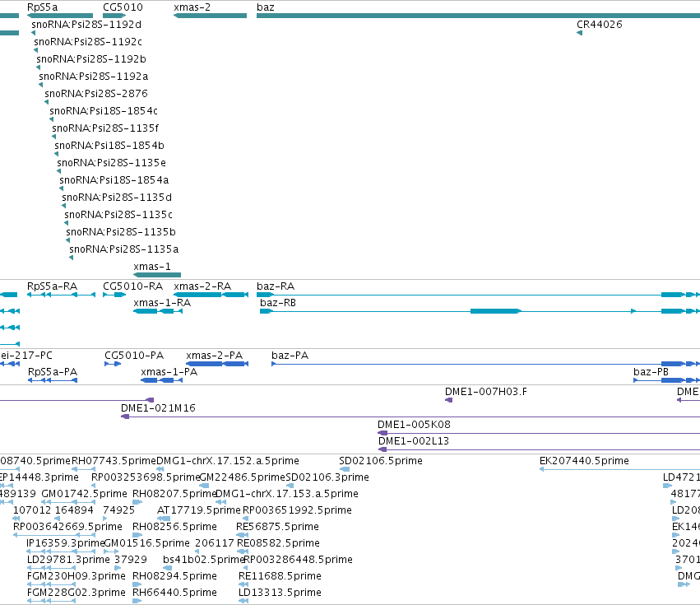The image size is (700, 605).
Task: Select the long baz gene bar
Action: (x=478, y=16)
